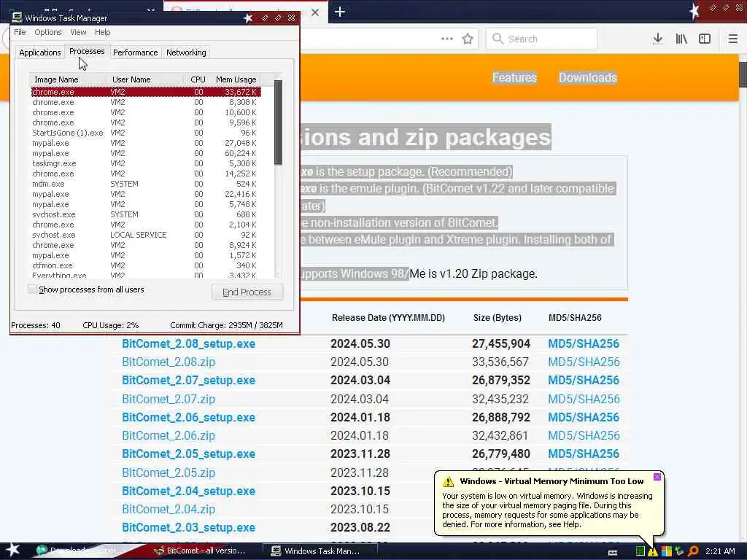
Task: Open the browser library icon
Action: point(681,39)
